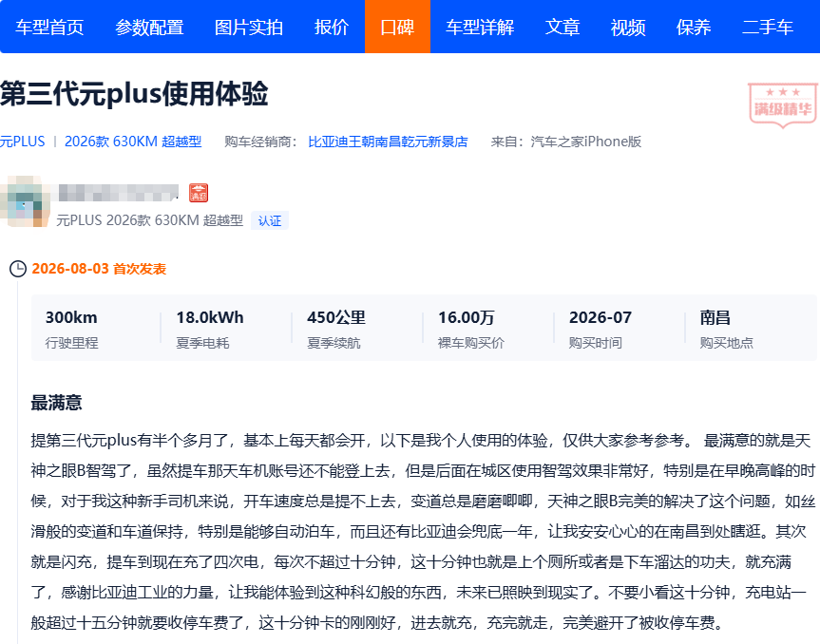The width and height of the screenshot is (820, 644).
Task: Click the 认证 certification tag
Action: point(270,220)
